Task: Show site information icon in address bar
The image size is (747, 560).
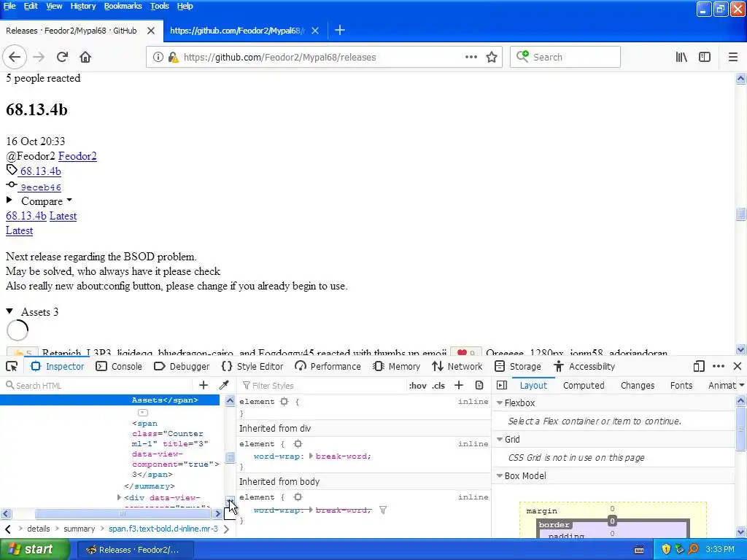Action: pyautogui.click(x=158, y=57)
